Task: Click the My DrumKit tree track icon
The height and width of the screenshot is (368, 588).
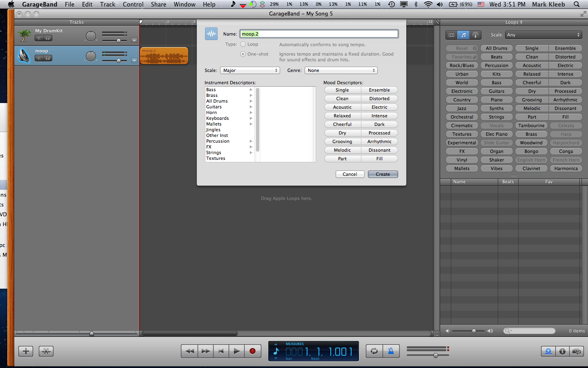Action: click(24, 36)
